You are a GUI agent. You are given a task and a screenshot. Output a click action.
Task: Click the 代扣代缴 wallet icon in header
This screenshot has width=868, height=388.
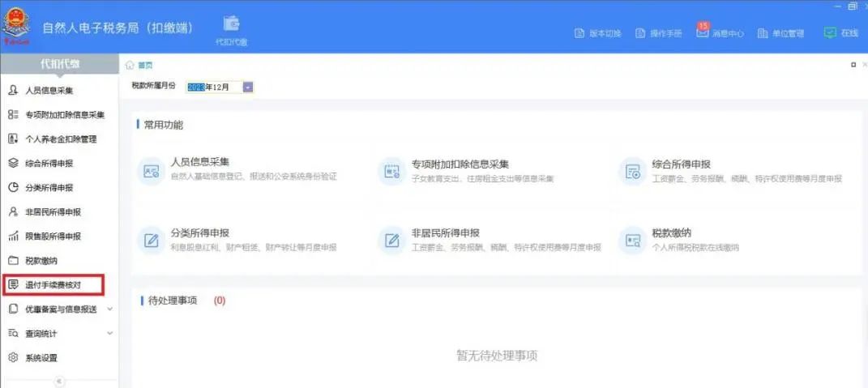coord(231,24)
